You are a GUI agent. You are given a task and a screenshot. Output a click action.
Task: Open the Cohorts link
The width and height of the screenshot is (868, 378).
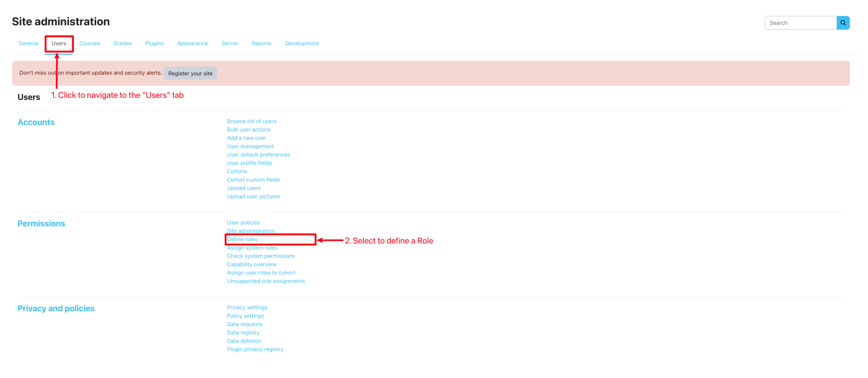point(237,171)
